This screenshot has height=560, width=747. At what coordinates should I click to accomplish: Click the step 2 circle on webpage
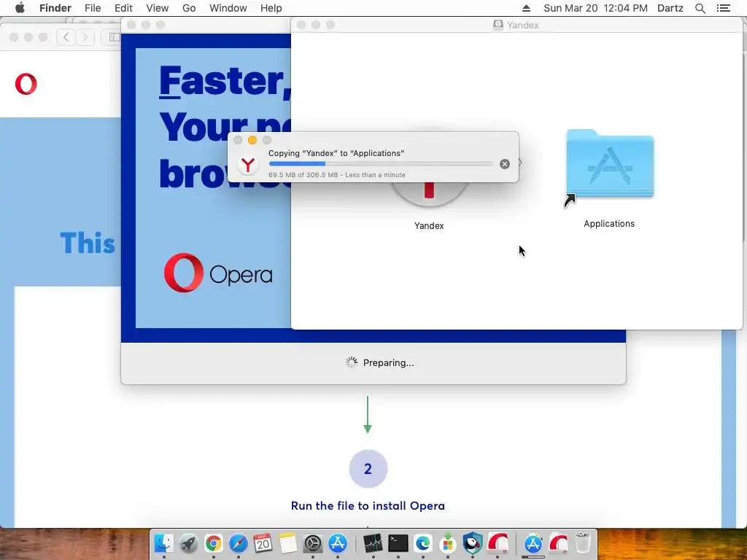point(368,469)
